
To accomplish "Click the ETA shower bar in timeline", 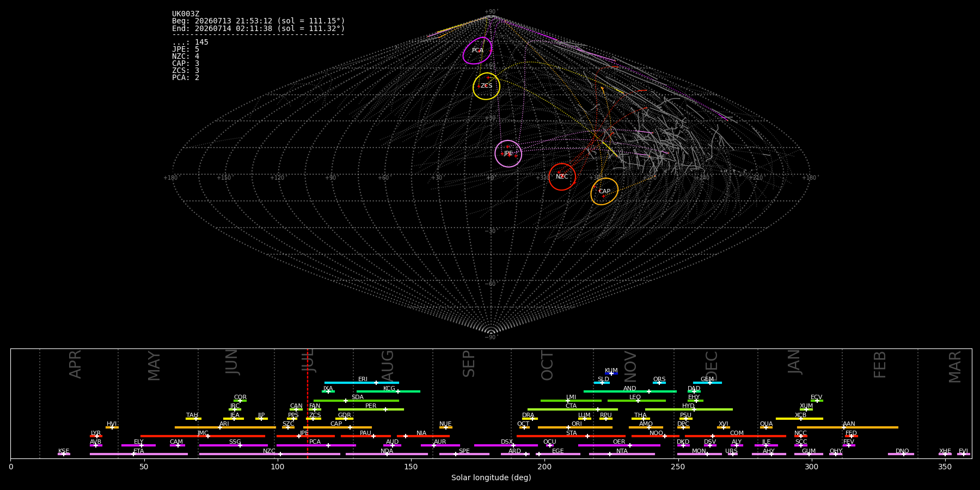I will [x=139, y=454].
